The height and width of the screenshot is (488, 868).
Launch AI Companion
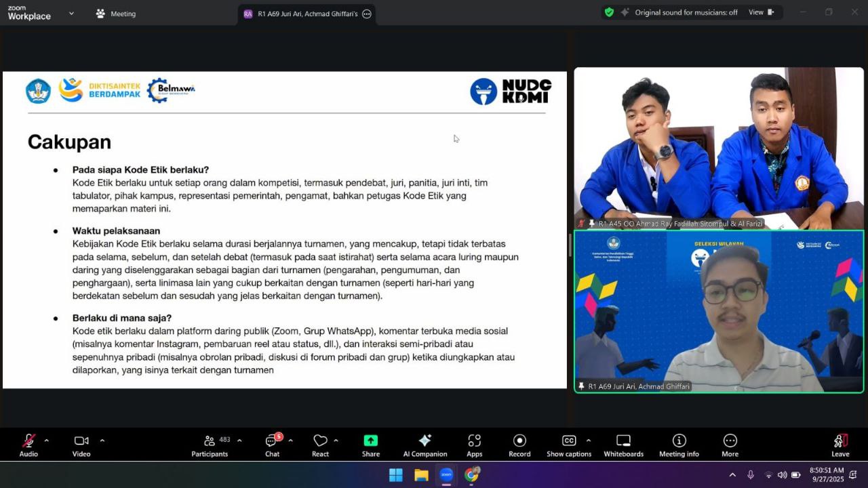[x=425, y=445]
